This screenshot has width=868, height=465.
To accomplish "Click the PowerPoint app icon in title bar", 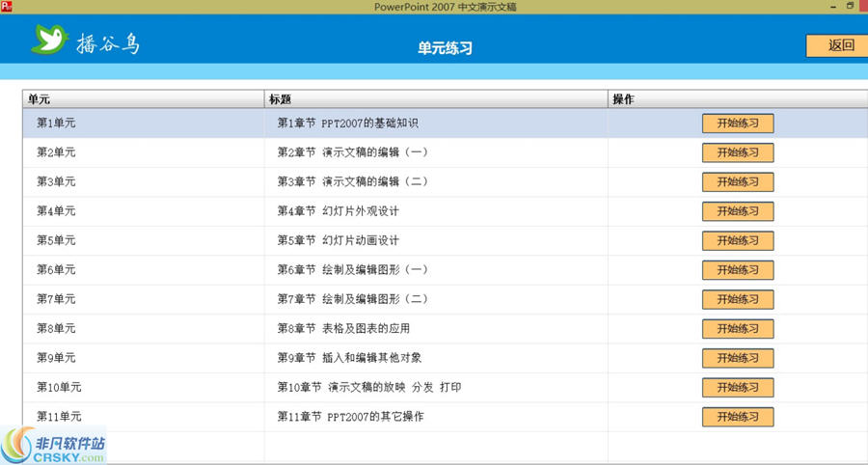I will click(6, 6).
